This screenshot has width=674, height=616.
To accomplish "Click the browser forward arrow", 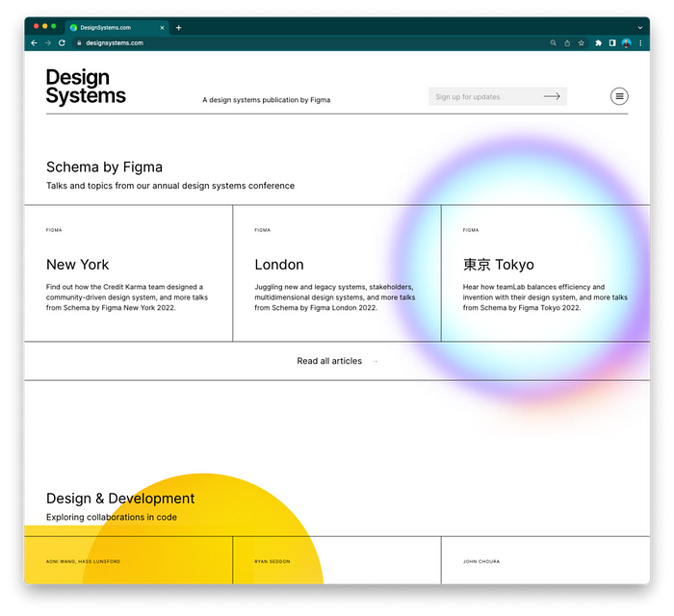I will tap(48, 43).
